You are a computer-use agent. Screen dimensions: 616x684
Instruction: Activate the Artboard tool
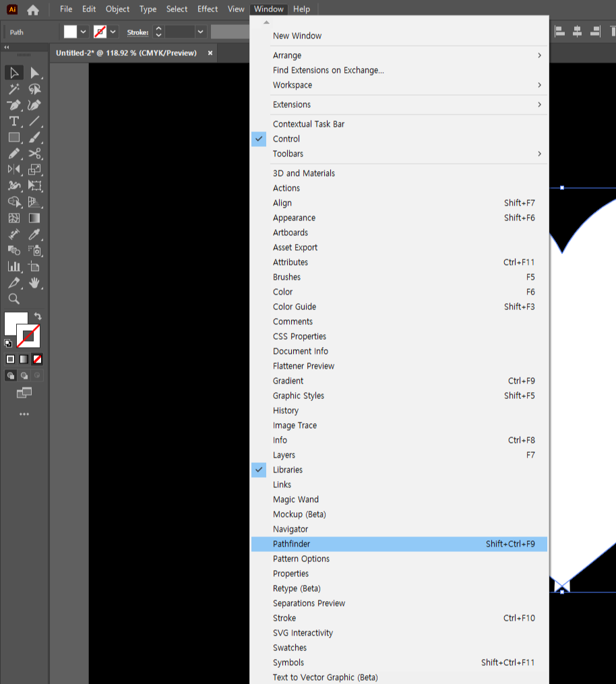[34, 267]
